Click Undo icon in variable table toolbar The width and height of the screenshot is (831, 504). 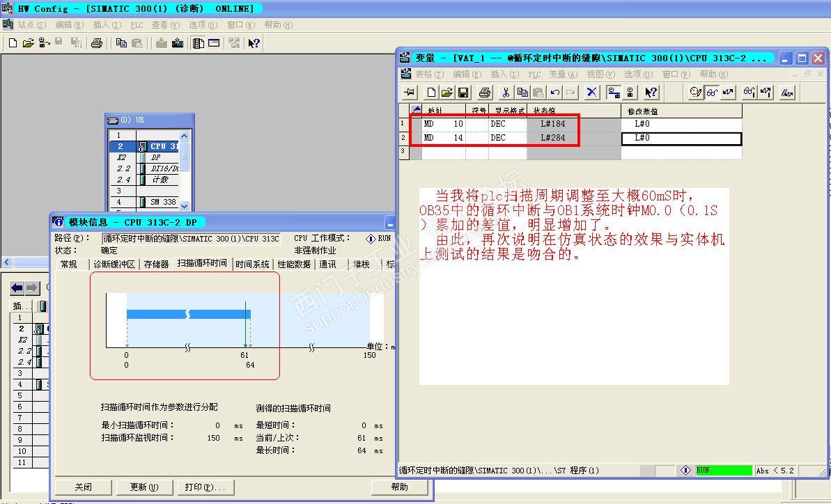point(555,93)
